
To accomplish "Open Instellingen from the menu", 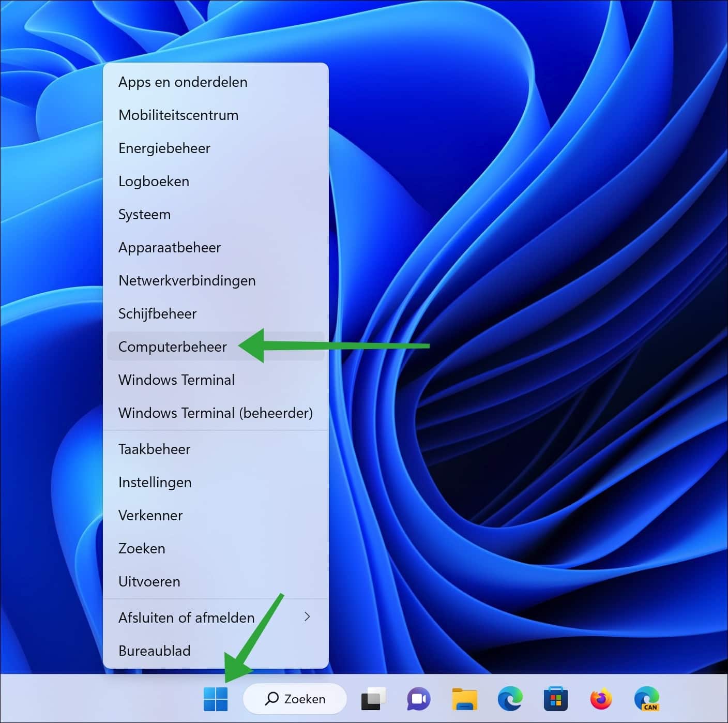I will coord(216,482).
